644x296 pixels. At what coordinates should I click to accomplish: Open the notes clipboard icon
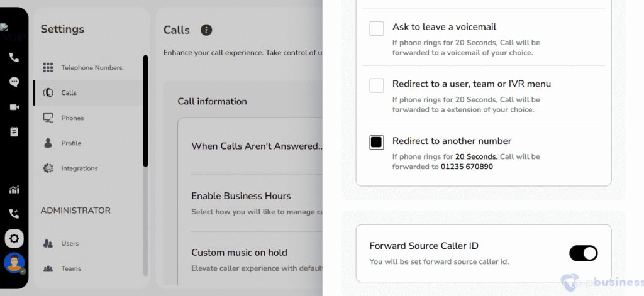pos(14,132)
